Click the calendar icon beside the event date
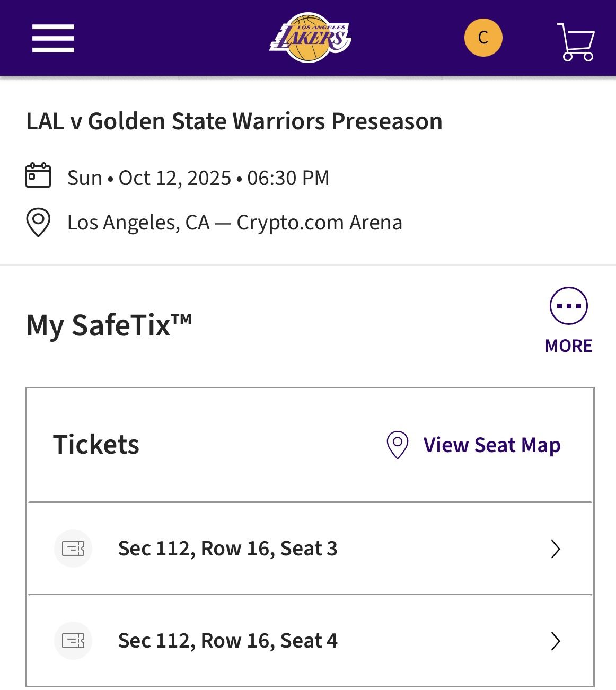 38,175
